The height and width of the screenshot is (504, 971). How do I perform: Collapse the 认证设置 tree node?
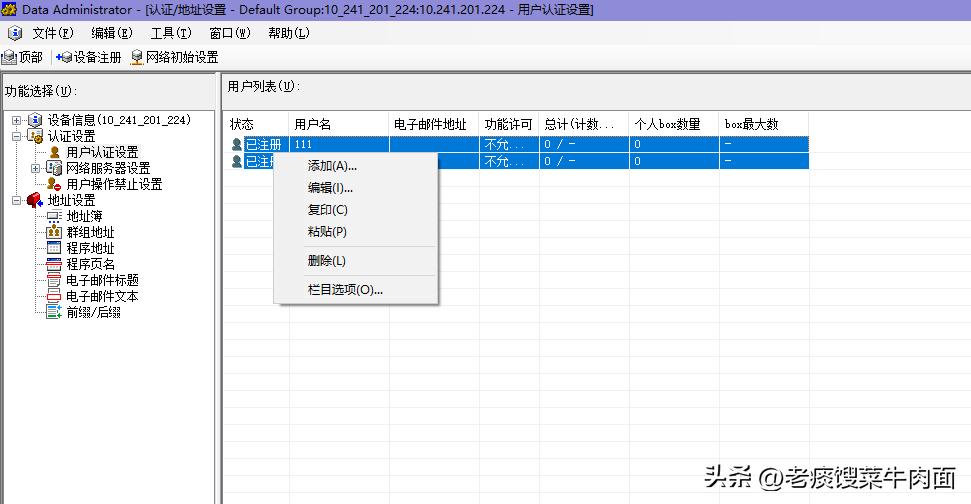point(17,136)
